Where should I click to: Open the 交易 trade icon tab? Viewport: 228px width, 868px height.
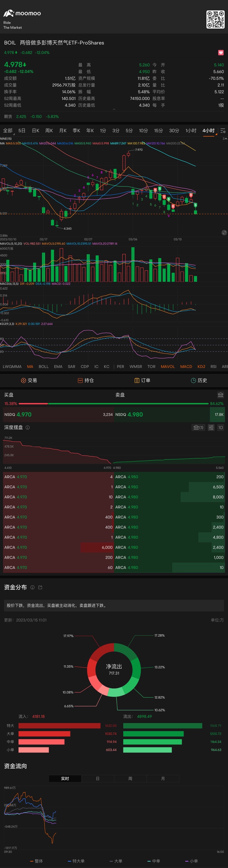29,380
